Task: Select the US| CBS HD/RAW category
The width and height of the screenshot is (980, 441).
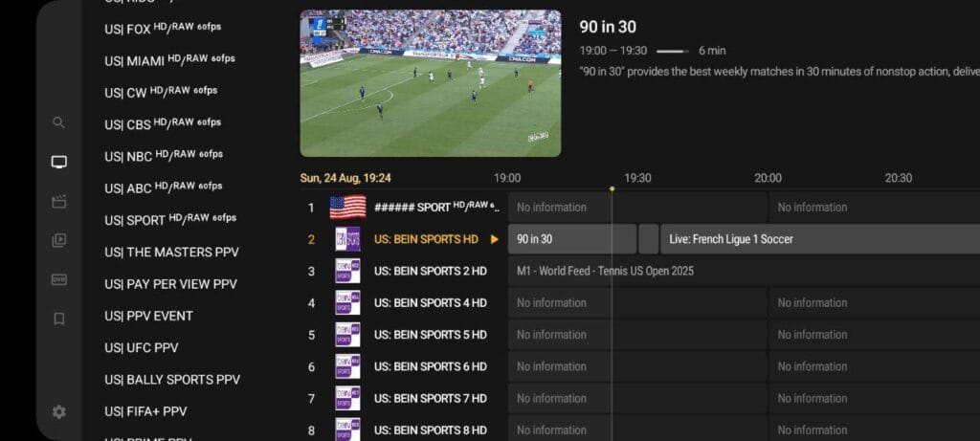Action: tap(163, 124)
